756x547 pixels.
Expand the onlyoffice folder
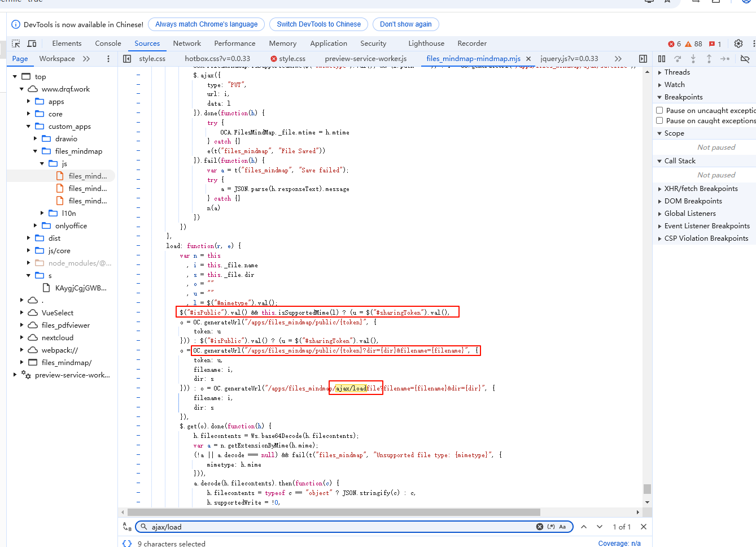click(x=36, y=226)
